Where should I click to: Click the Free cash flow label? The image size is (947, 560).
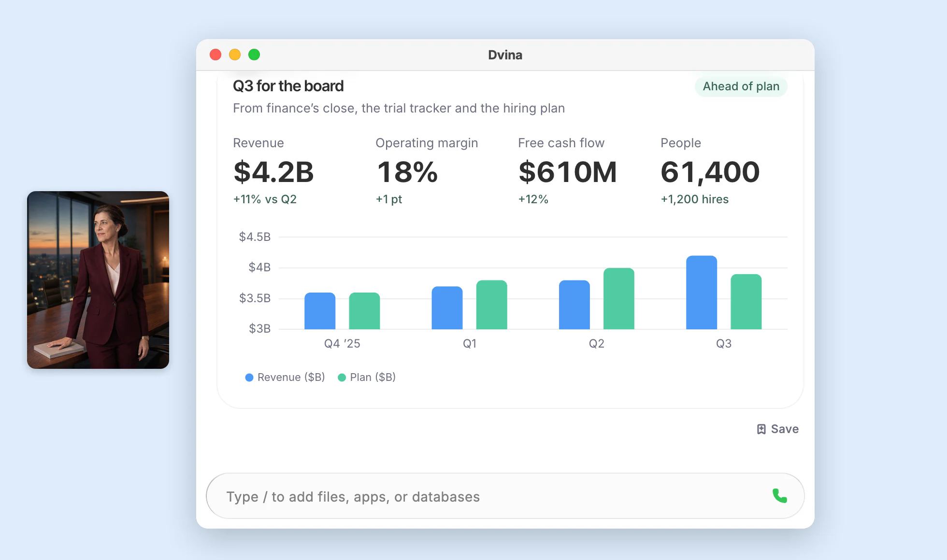[x=561, y=143]
